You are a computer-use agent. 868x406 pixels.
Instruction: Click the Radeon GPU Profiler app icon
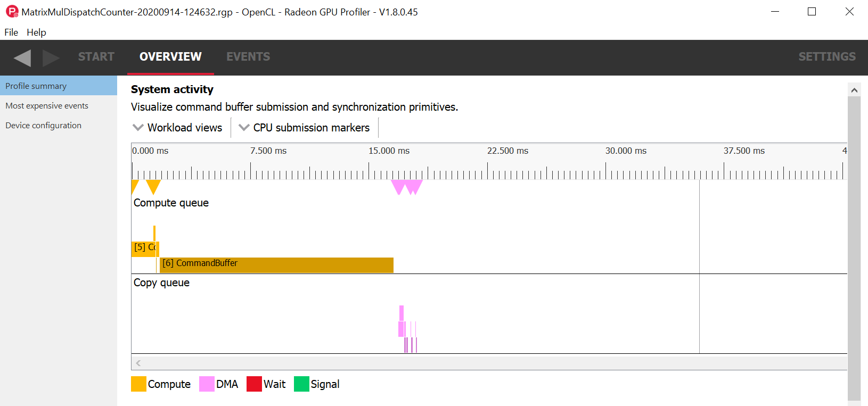(11, 12)
